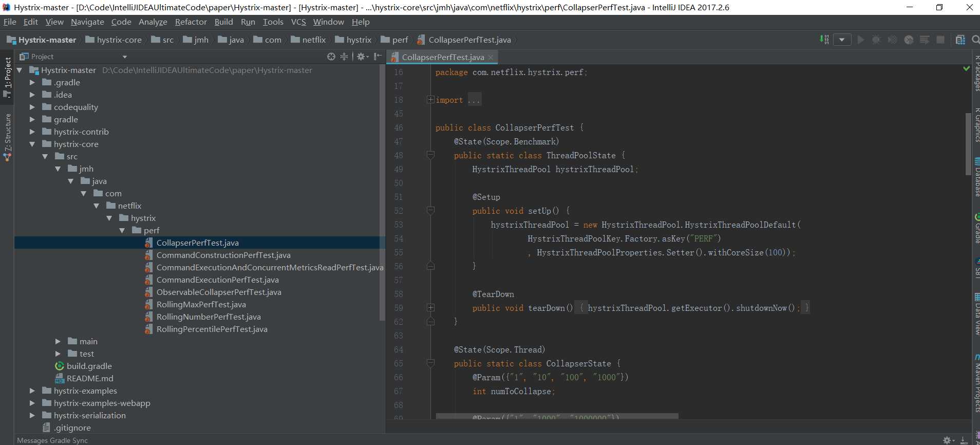
Task: Switch to the CollapserPerfTest.java editor tab
Action: coord(443,57)
